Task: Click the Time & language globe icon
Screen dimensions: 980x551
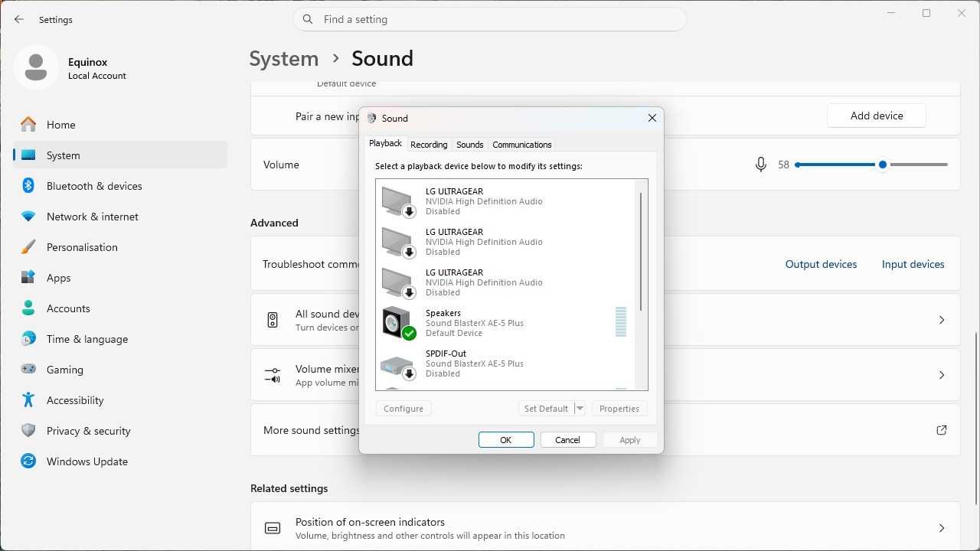Action: (28, 338)
